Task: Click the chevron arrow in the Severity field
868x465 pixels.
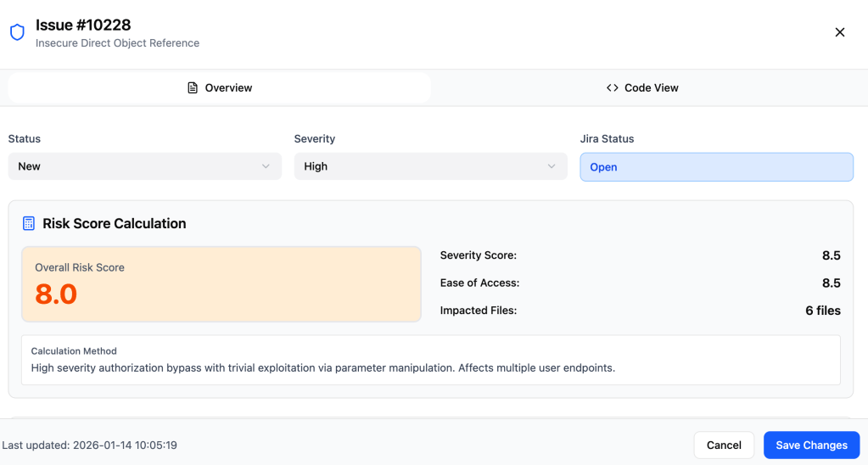Action: (x=552, y=166)
